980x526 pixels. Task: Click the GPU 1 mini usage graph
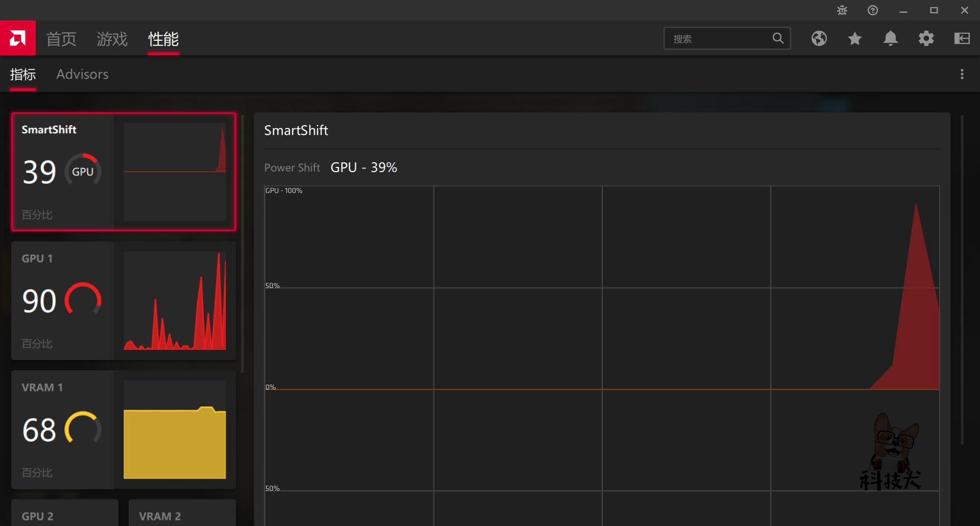175,301
